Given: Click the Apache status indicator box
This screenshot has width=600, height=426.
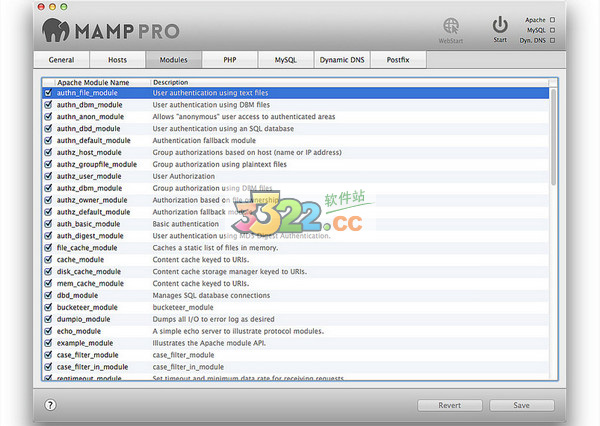Looking at the screenshot, I should tap(552, 20).
